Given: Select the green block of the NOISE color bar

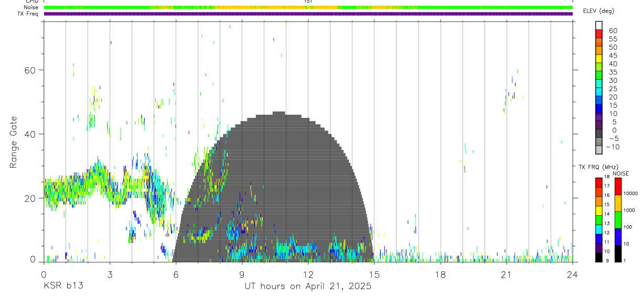Looking at the screenshot, I should [618, 220].
